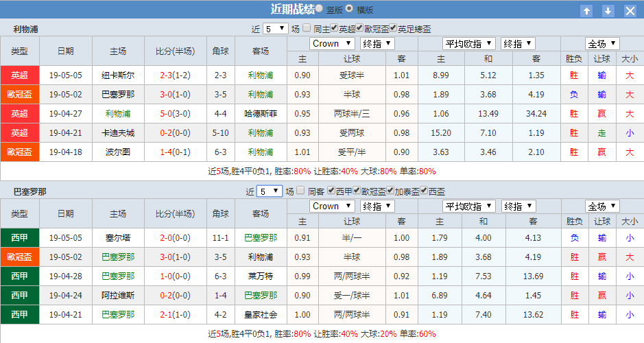Open the 全场 dropdown in Barcelona table
The image size is (644, 343).
tap(603, 206)
